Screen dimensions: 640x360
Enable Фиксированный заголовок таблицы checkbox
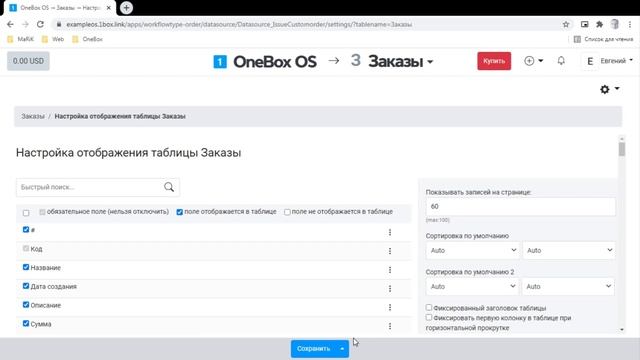coord(429,307)
